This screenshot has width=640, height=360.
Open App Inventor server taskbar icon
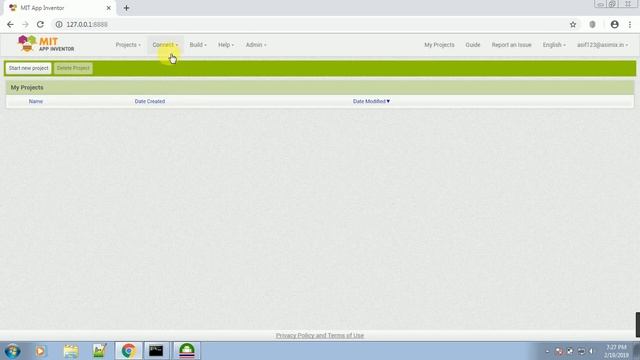[187, 351]
